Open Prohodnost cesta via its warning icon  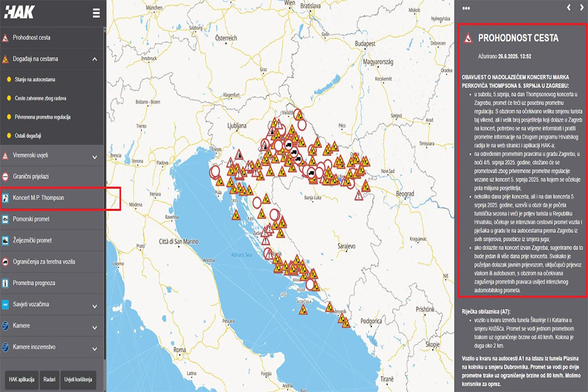5,38
